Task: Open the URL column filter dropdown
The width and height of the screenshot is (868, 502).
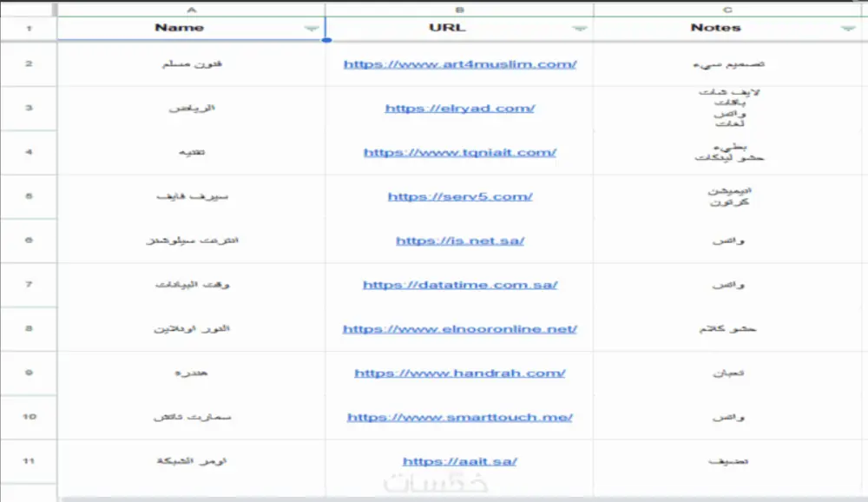Action: click(x=580, y=29)
